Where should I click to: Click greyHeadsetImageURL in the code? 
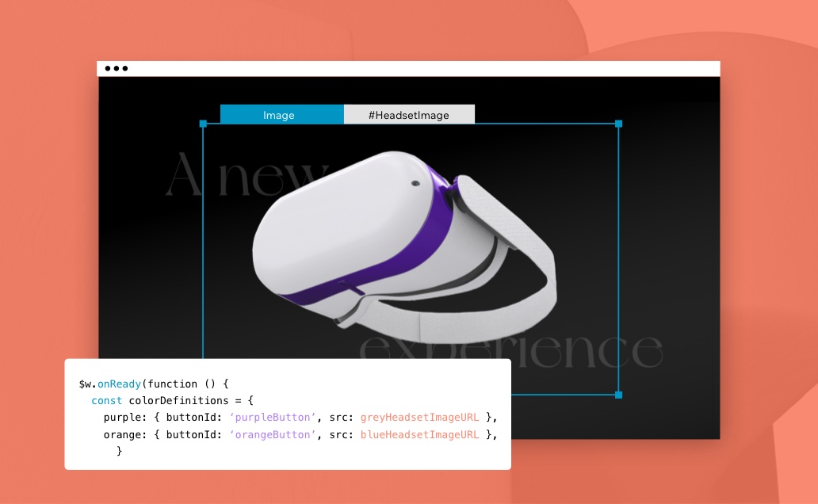click(x=419, y=417)
